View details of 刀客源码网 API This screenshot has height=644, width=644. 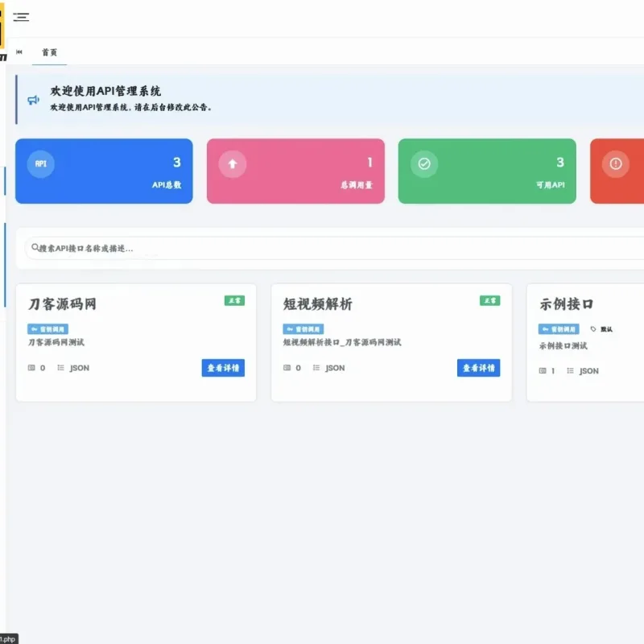pyautogui.click(x=223, y=368)
